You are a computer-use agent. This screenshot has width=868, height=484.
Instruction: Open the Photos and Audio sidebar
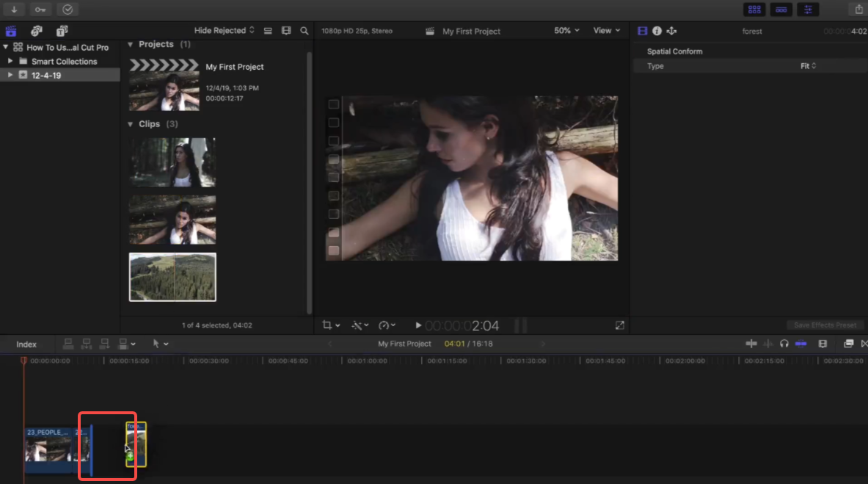click(x=36, y=31)
